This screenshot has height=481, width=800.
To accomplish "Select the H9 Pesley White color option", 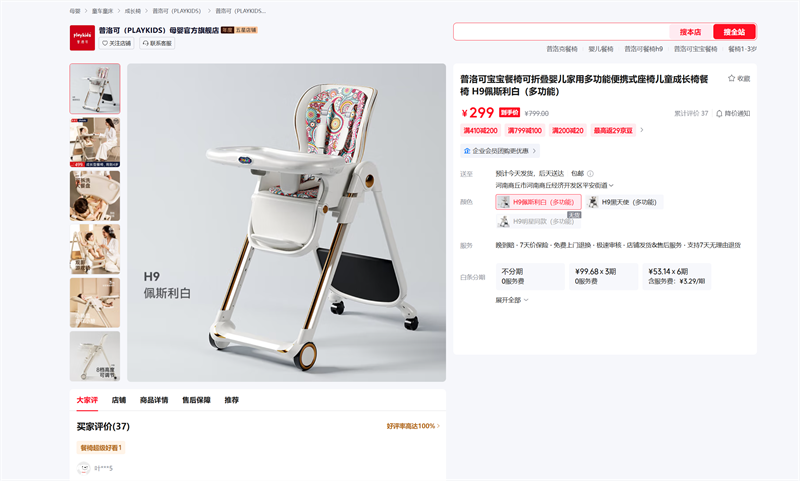I will (x=538, y=202).
